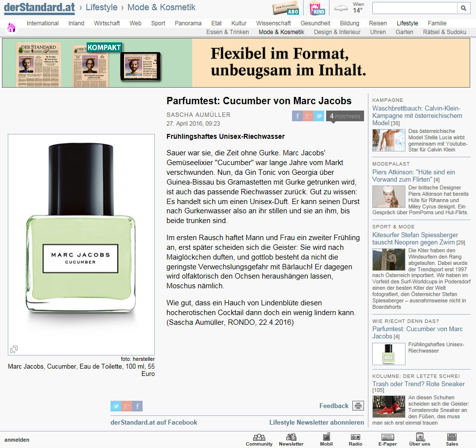
Task: Subscribe via Lifestyle Newsletter abonnieren
Action: pos(316,422)
